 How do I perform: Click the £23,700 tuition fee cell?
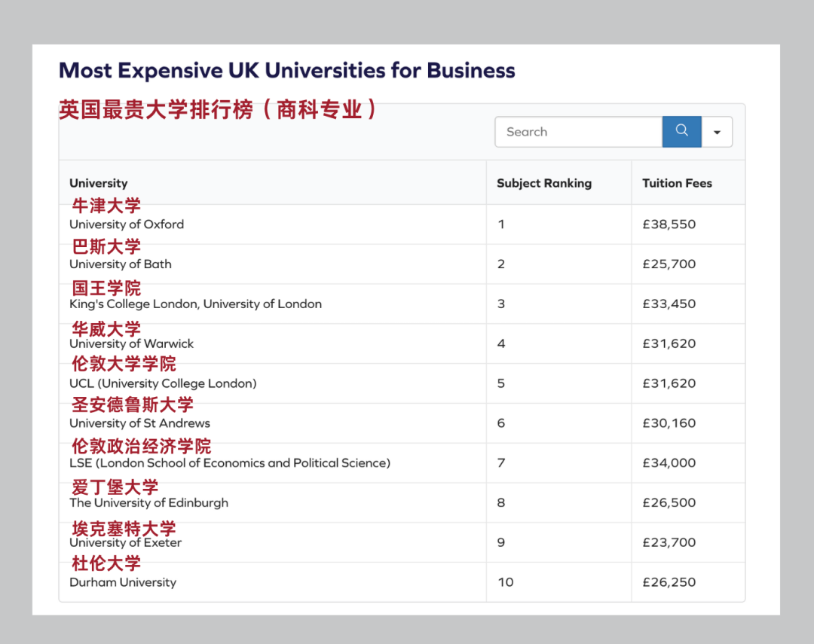669,543
